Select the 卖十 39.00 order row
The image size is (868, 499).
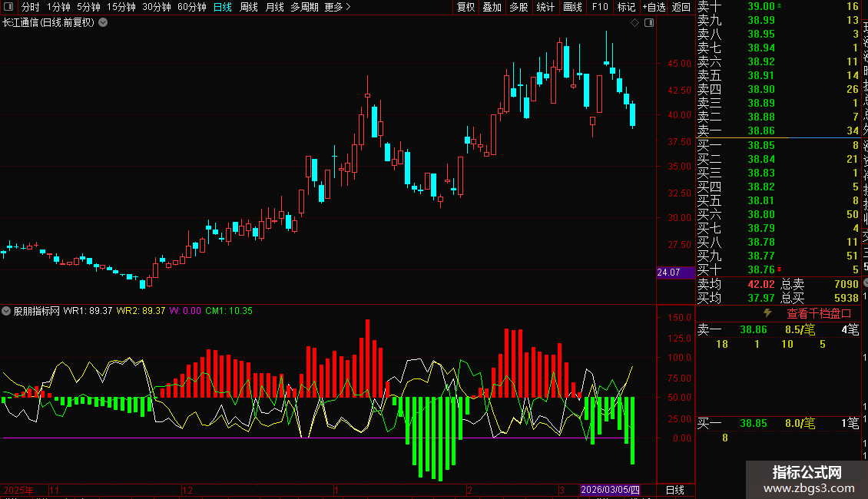(778, 6)
